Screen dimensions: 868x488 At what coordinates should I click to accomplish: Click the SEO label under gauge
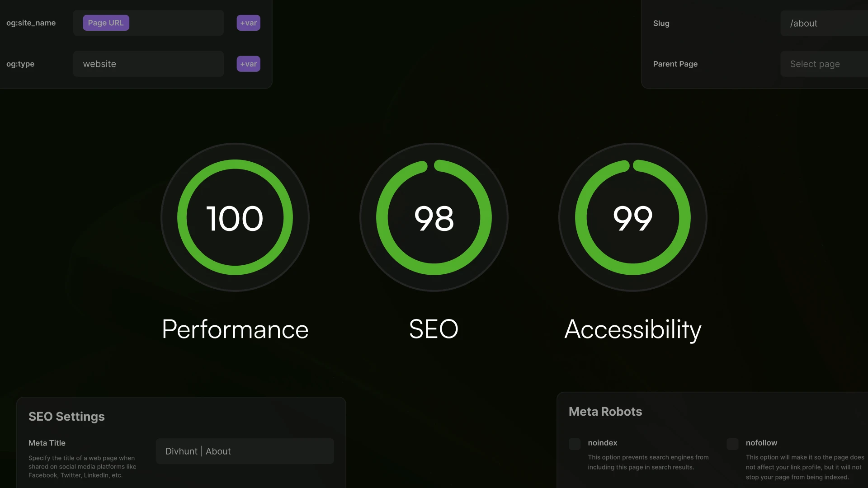click(x=434, y=329)
